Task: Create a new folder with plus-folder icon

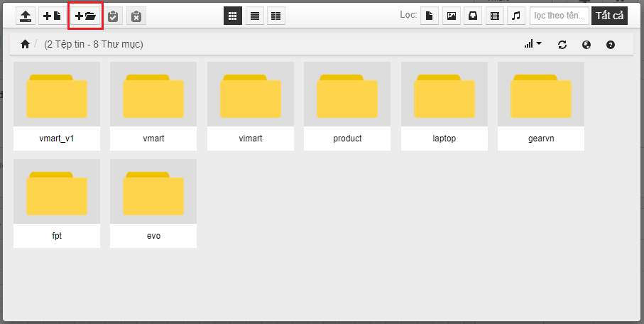Action: pyautogui.click(x=85, y=16)
